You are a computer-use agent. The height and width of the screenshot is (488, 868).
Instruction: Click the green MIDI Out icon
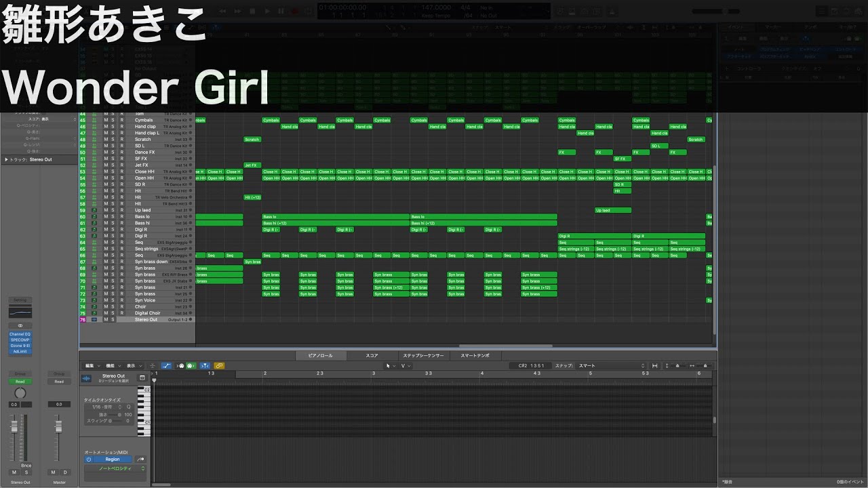[191, 366]
